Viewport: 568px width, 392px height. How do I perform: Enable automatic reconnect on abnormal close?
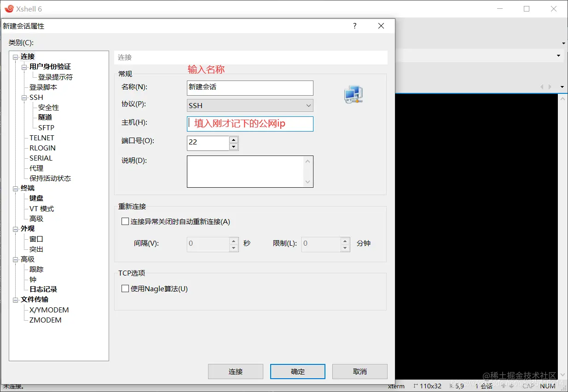click(x=125, y=221)
